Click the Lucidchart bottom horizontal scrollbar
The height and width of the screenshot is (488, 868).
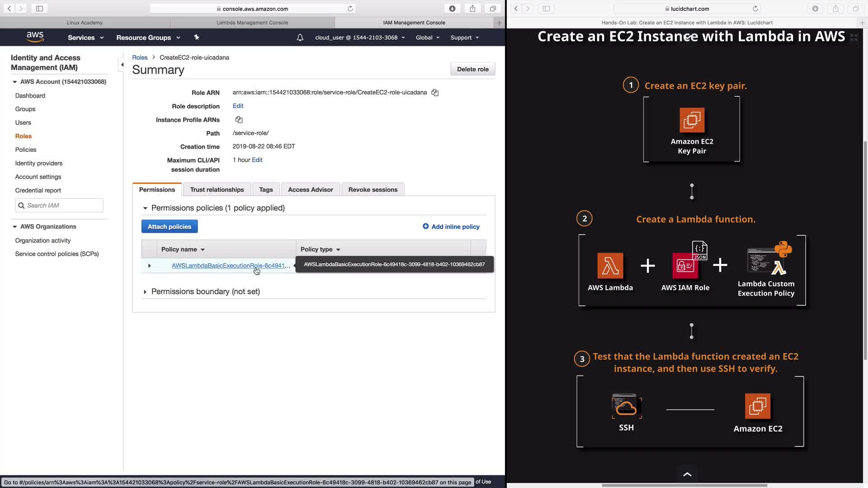click(684, 485)
